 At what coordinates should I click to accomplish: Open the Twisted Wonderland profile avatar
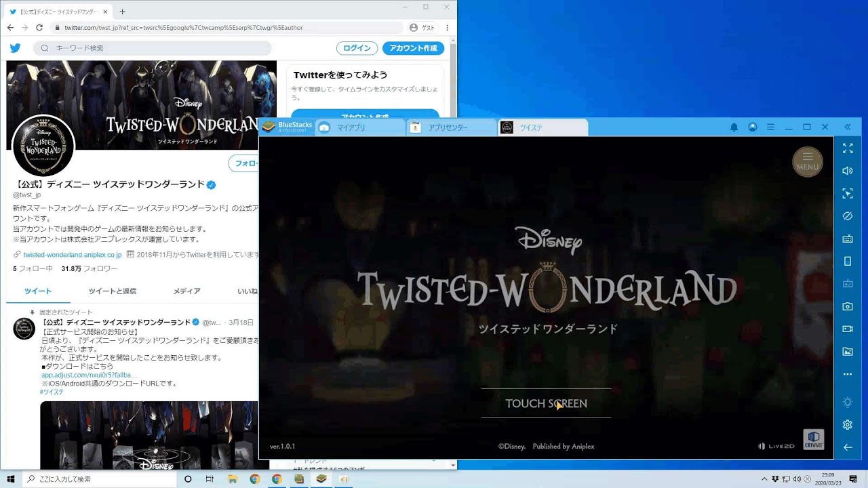tap(43, 146)
